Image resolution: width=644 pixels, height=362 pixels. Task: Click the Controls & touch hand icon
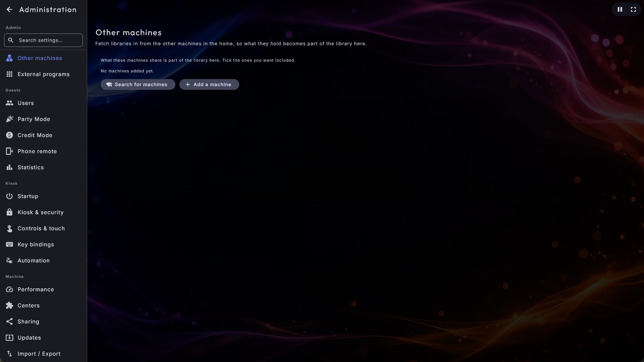click(x=9, y=229)
